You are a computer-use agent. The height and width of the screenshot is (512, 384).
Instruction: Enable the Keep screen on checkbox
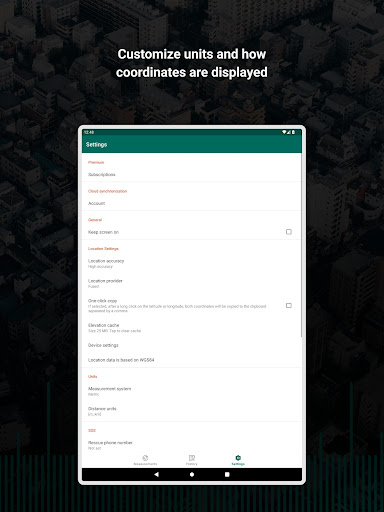pyautogui.click(x=289, y=232)
